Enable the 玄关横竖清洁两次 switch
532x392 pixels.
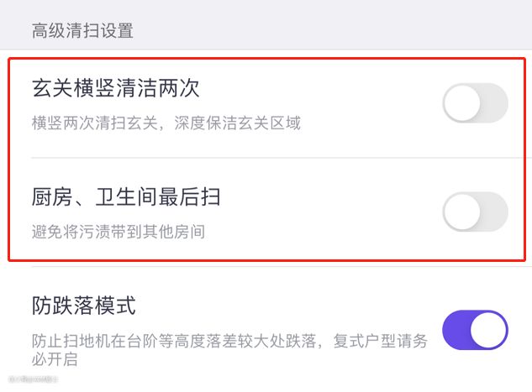pos(475,104)
